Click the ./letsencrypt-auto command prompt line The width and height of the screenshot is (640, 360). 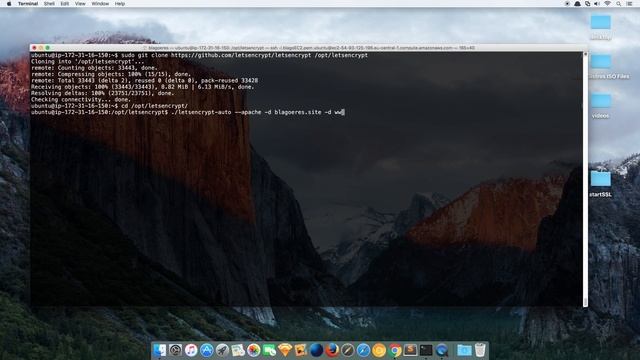(x=188, y=112)
